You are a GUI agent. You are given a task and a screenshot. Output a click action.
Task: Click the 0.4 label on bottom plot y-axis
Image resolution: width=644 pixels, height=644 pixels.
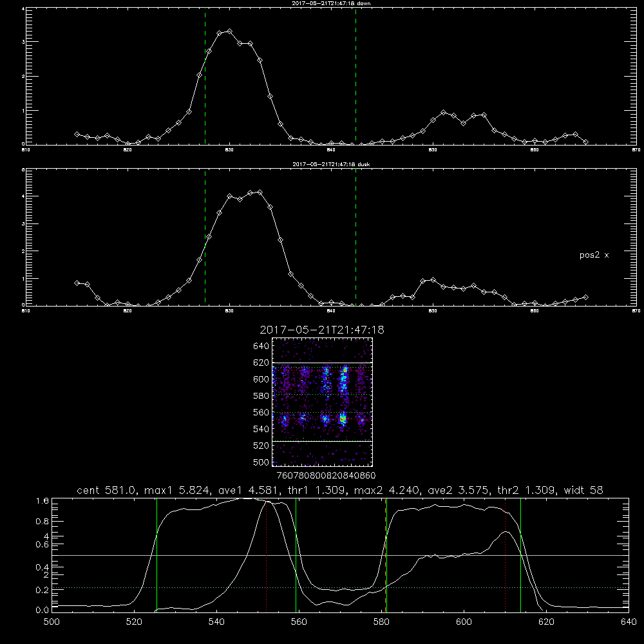(x=43, y=567)
